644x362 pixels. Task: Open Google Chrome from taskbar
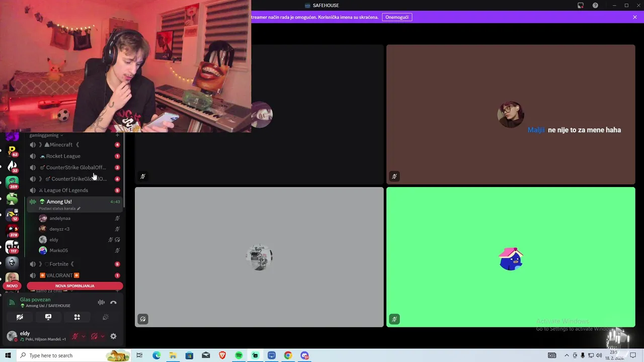(288, 355)
